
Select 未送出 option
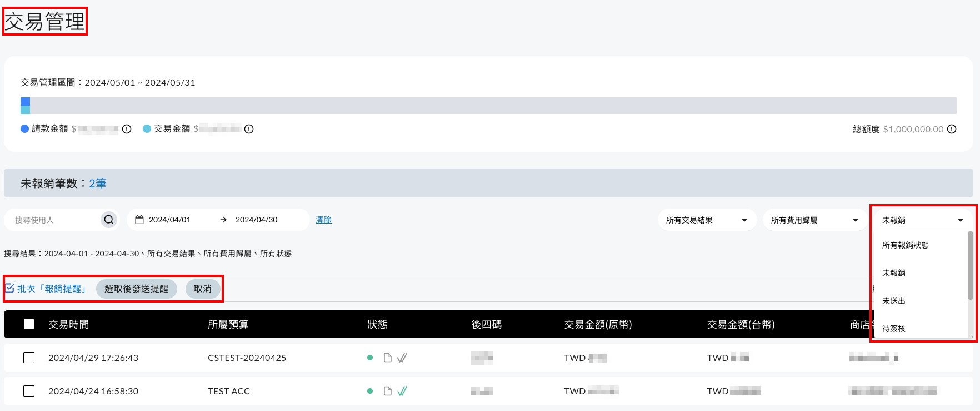893,301
